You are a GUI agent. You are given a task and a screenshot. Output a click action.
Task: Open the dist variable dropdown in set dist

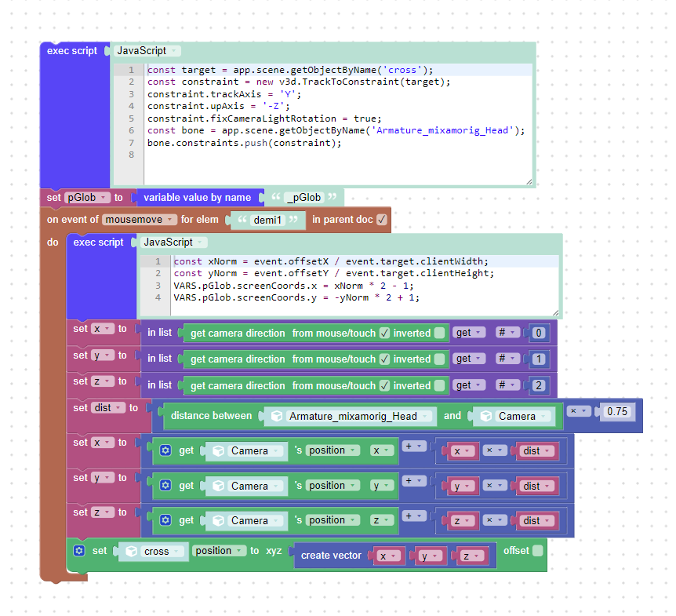pyautogui.click(x=108, y=408)
